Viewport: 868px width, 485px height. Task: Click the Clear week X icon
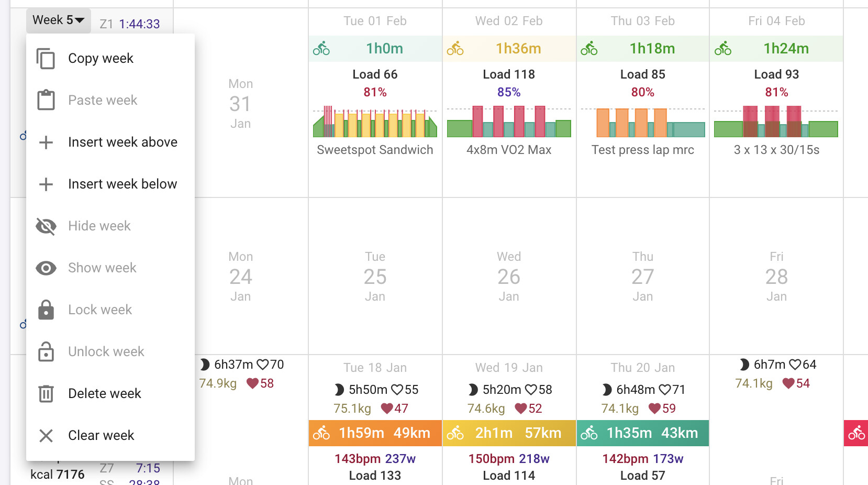46,435
